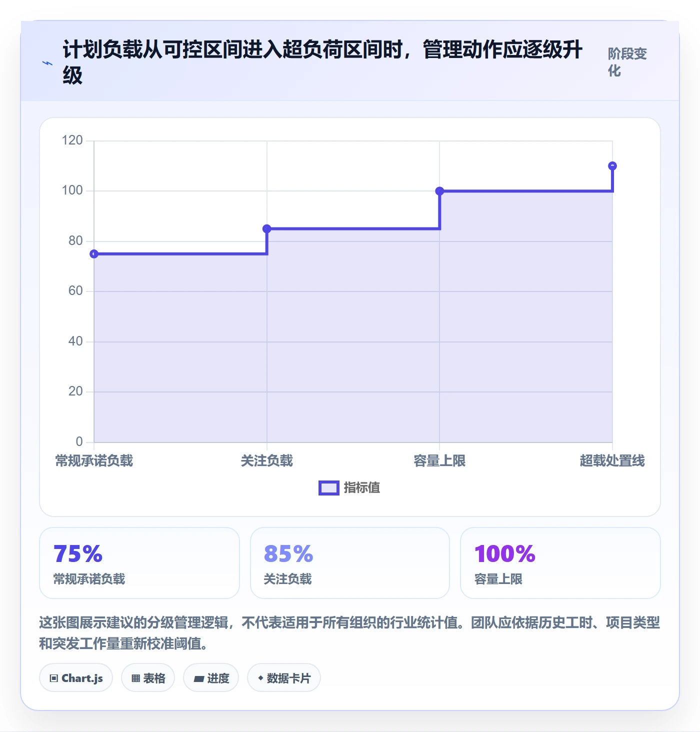Click the data point above 关注负载
Image resolution: width=700 pixels, height=732 pixels.
pos(267,229)
